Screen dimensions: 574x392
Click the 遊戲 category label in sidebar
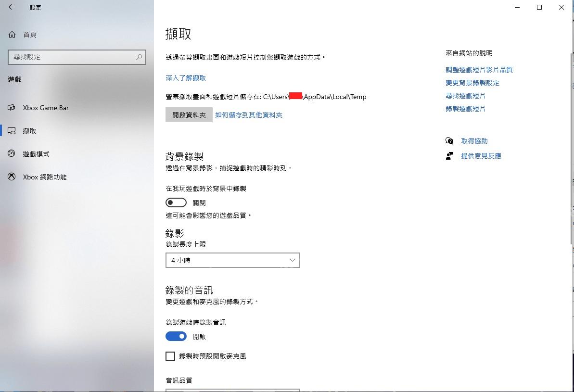[14, 79]
